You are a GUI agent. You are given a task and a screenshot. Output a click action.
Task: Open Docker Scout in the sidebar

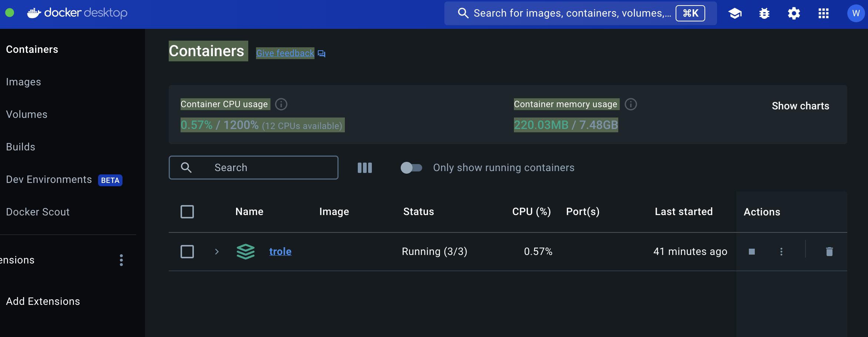38,212
